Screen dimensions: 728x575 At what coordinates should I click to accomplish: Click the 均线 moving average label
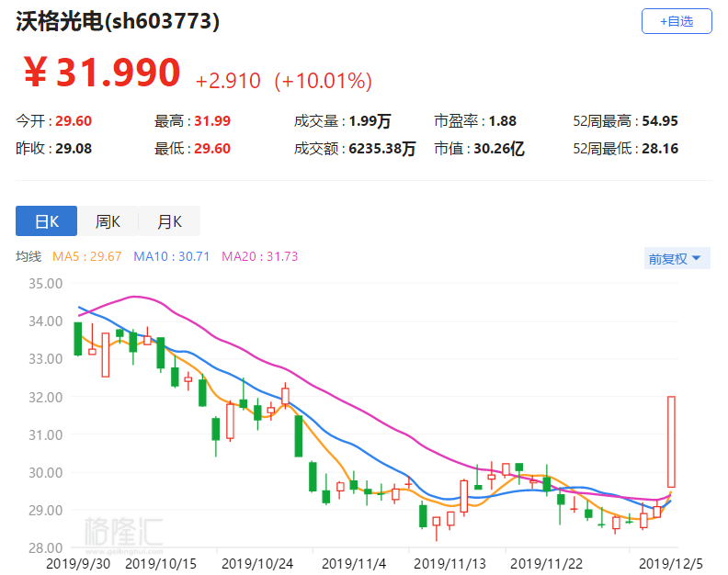[x=28, y=256]
